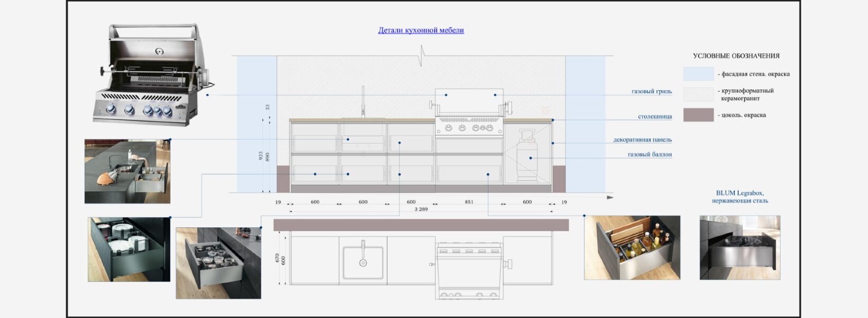
Task: Click the faucet in the elevation drawing
Action: point(363,102)
